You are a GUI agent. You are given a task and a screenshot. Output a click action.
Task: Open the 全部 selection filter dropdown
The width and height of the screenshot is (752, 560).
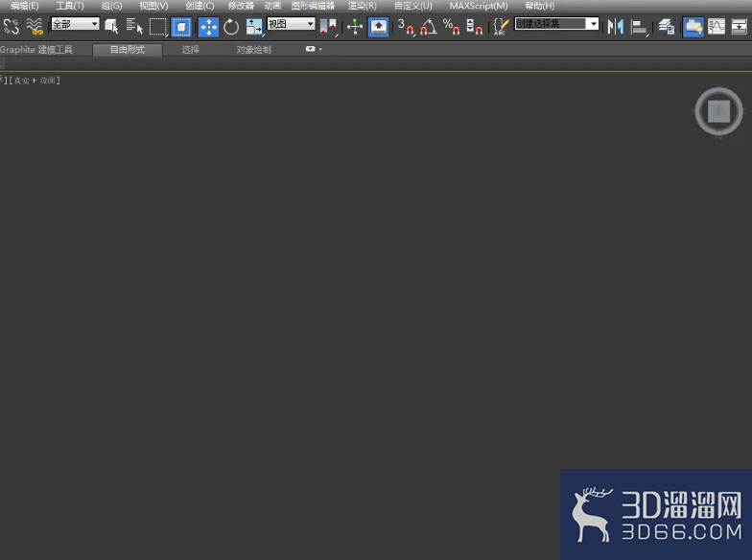click(75, 23)
